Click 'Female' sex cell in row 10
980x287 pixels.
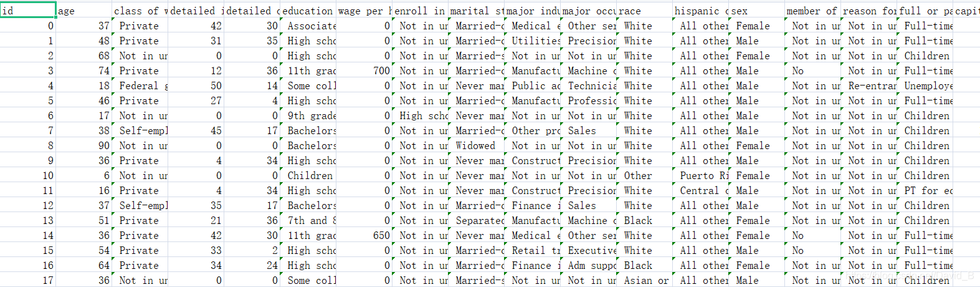[757, 175]
